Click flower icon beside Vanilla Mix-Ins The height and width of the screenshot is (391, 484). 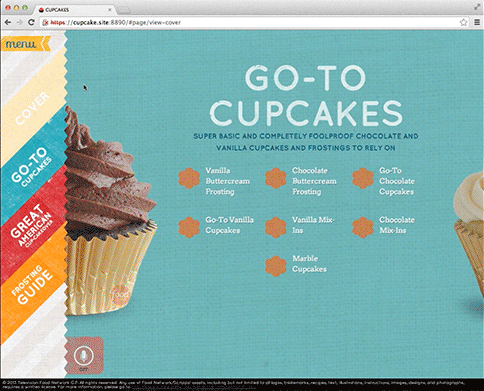tap(276, 227)
